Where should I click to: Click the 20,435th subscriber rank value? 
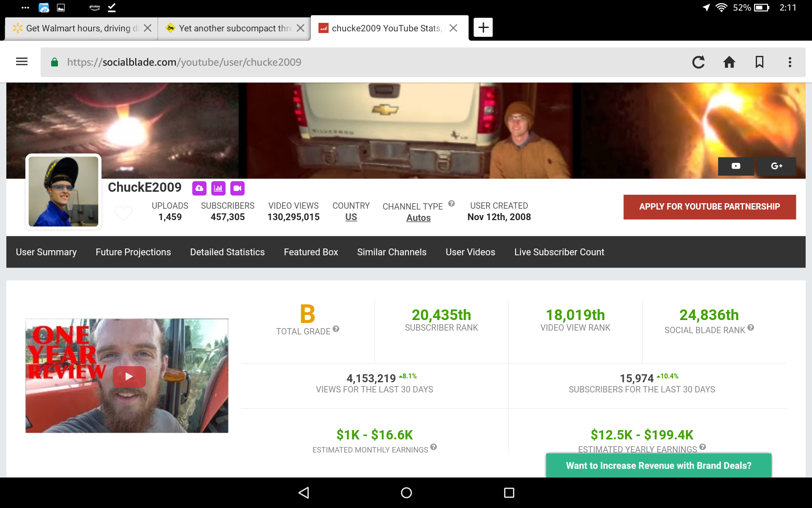point(441,315)
